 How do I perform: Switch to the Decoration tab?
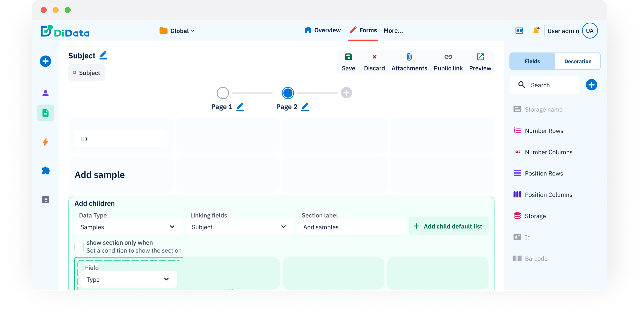click(x=578, y=61)
